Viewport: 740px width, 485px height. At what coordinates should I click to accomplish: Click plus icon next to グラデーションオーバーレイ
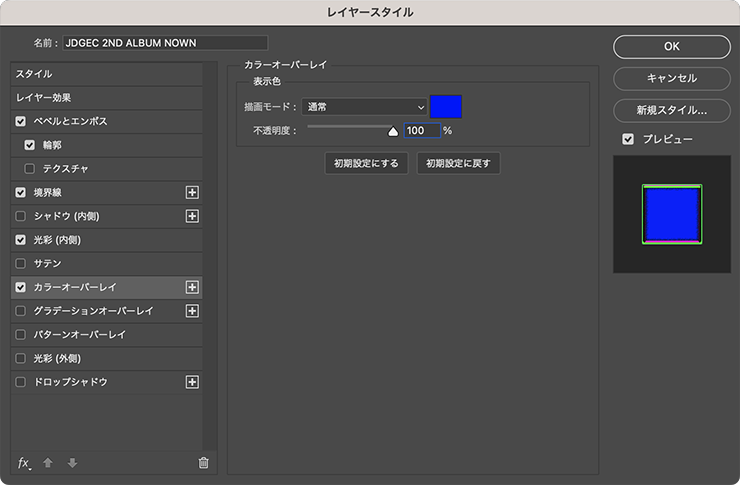[193, 311]
